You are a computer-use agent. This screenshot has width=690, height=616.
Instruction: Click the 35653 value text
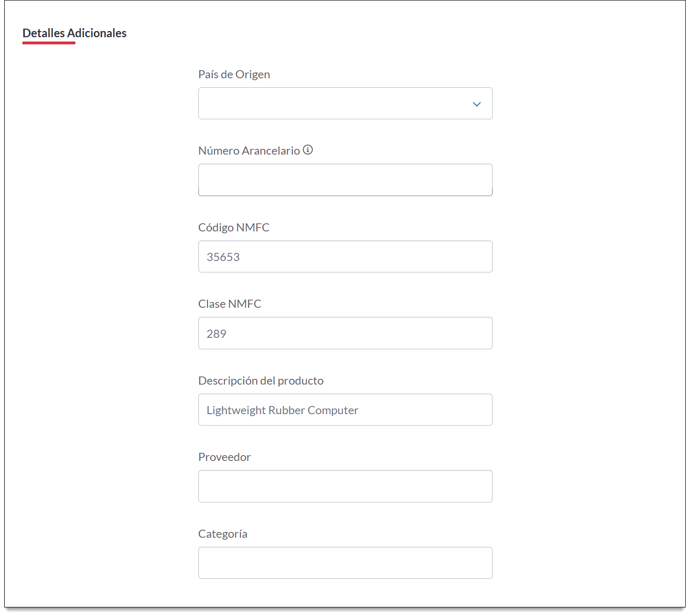click(223, 257)
